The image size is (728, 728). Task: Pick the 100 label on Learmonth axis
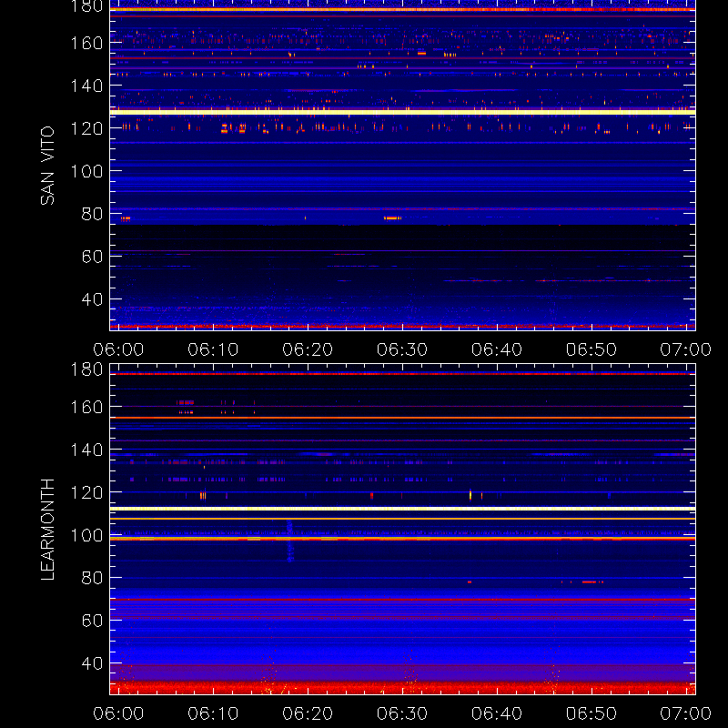[x=86, y=535]
